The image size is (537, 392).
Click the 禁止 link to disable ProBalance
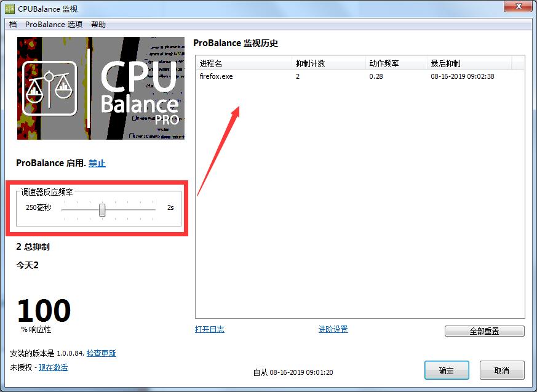point(97,163)
